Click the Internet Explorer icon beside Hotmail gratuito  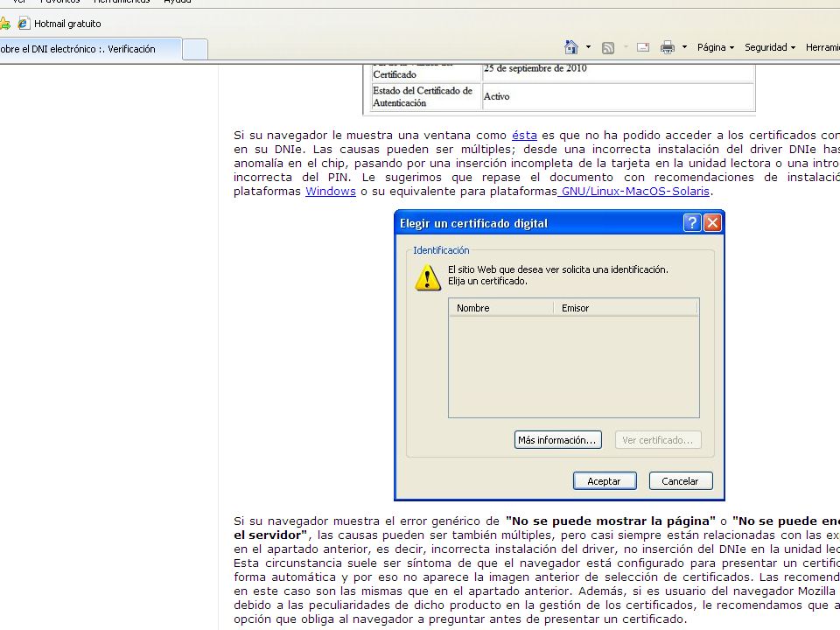pos(23,24)
